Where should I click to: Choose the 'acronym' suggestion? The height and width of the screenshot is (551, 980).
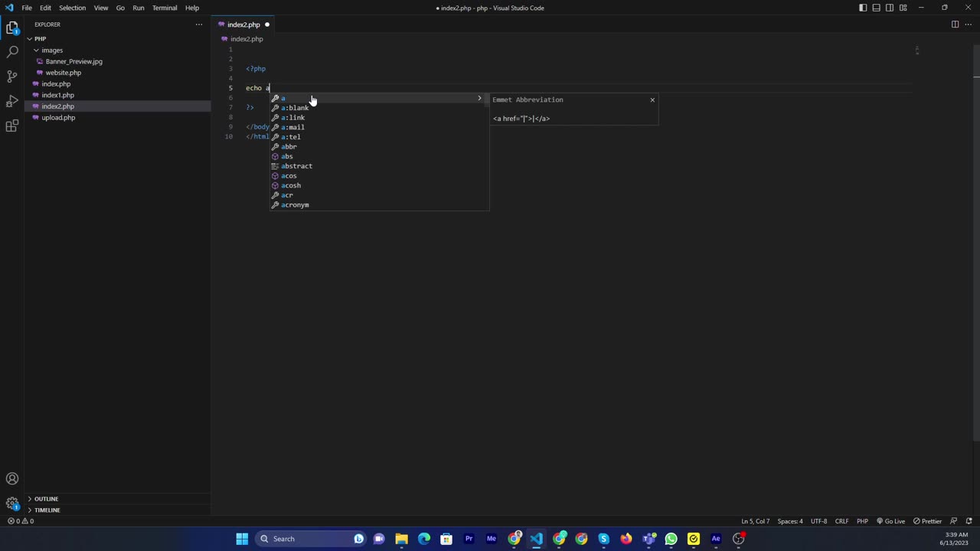(x=379, y=205)
